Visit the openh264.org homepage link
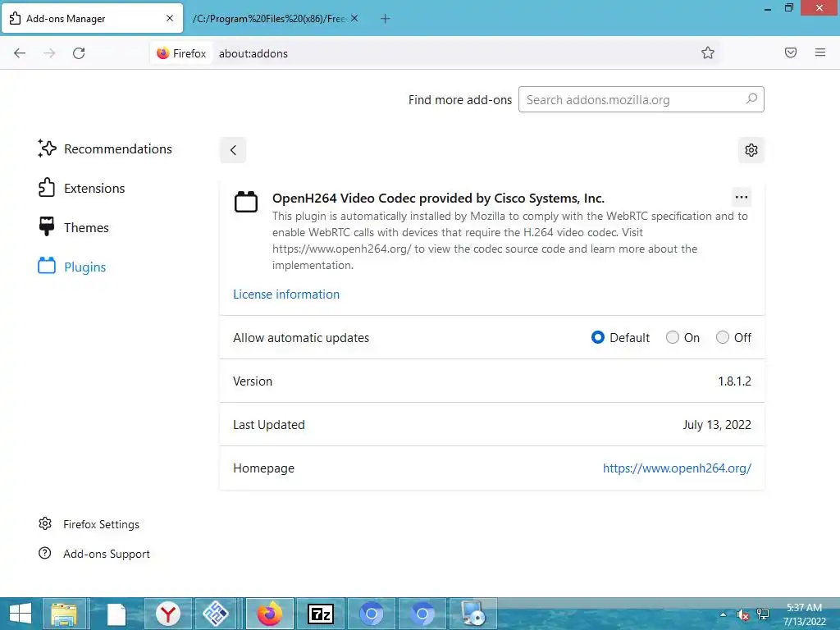840x630 pixels. point(677,468)
